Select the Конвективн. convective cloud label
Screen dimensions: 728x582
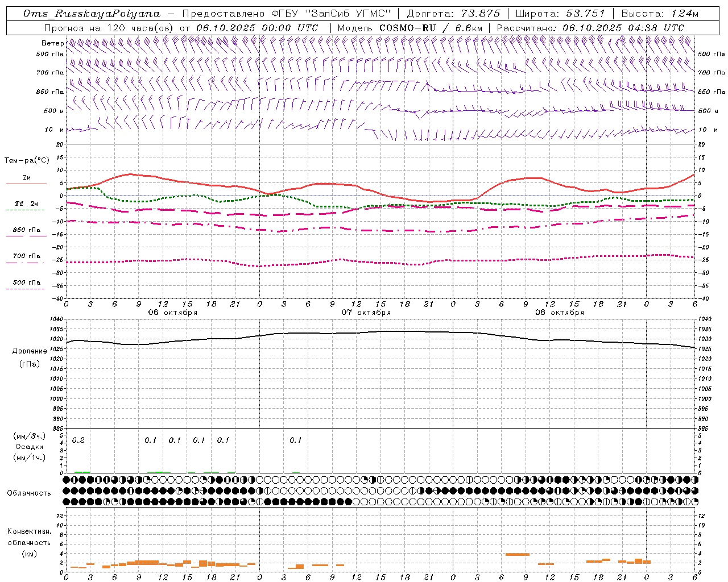tap(29, 531)
